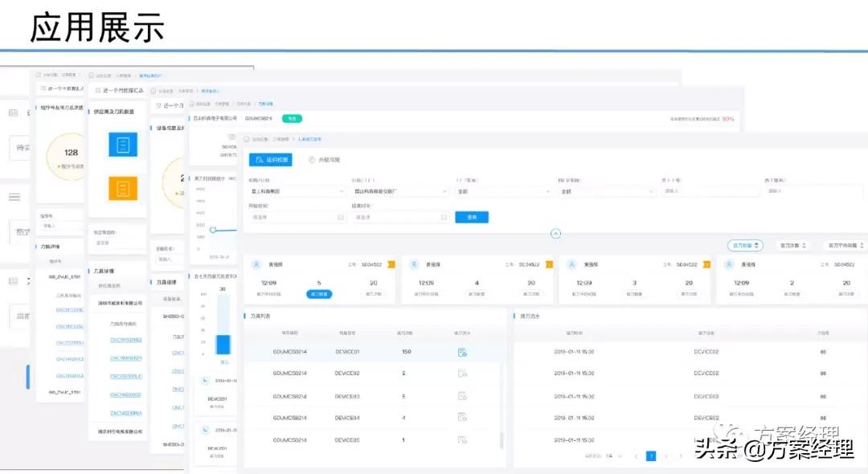This screenshot has height=474, width=868.
Task: Click the start-time calendar icon
Action: click(x=341, y=217)
